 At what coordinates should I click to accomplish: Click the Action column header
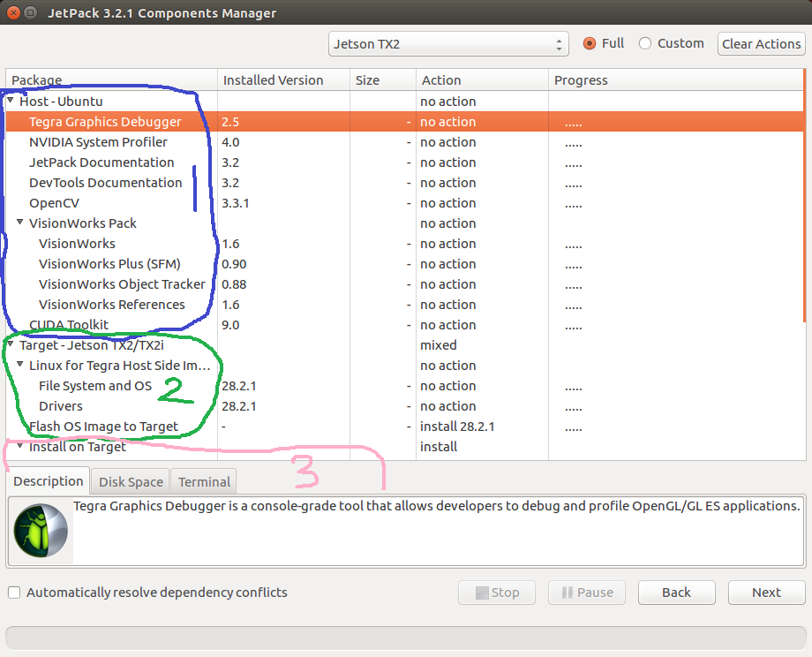(482, 80)
